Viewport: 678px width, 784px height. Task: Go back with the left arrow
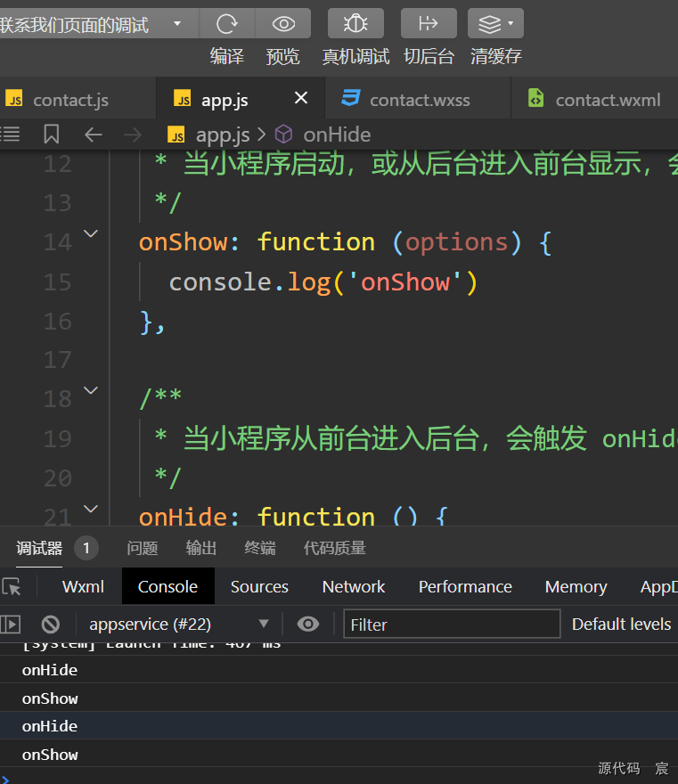point(93,135)
